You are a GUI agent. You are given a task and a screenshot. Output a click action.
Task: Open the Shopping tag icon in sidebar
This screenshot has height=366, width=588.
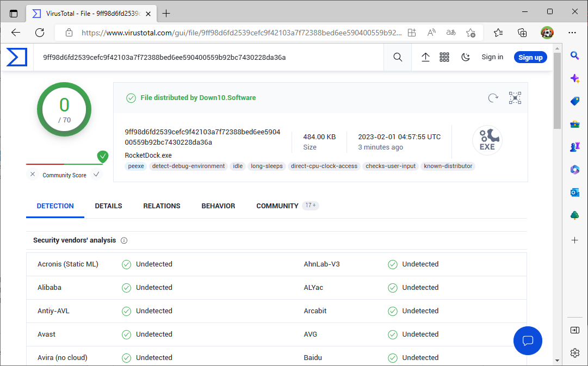[574, 101]
